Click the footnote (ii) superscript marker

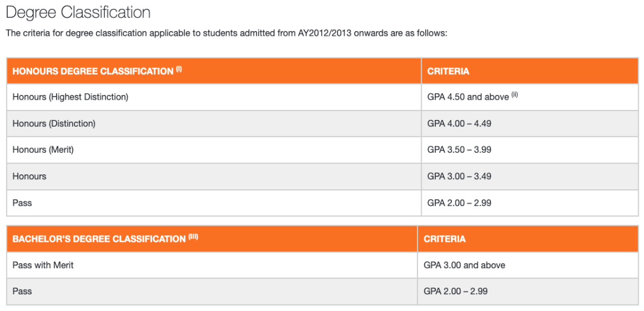coord(515,96)
